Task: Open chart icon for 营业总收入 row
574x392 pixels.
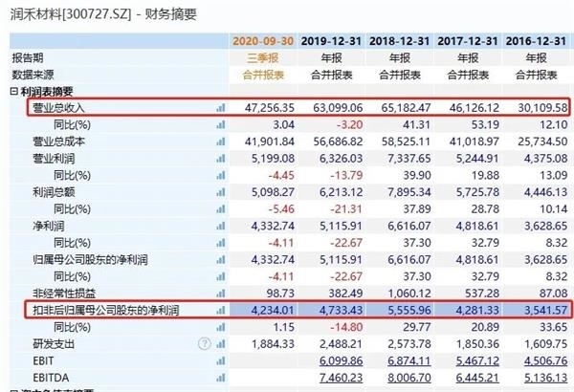Action: [221, 108]
